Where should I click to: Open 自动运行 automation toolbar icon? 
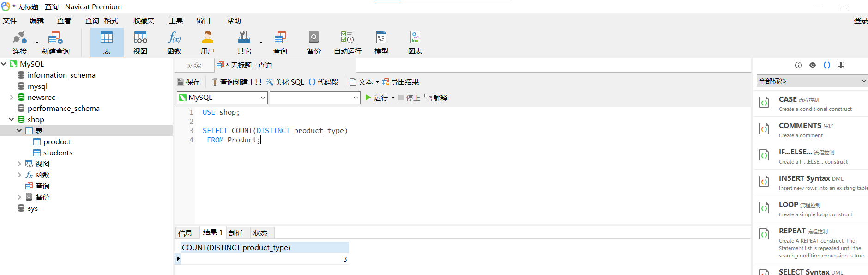pos(348,42)
